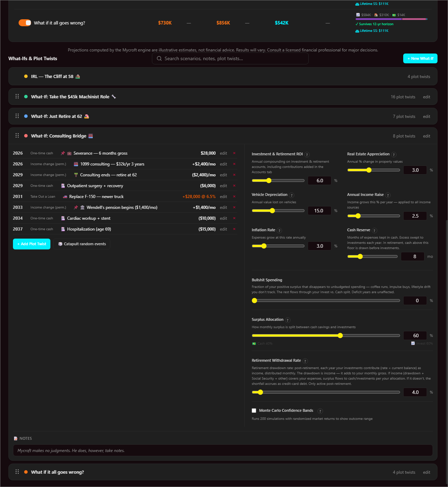Edit the Consulting Bridge scenario
This screenshot has height=487, width=448.
[x=426, y=136]
